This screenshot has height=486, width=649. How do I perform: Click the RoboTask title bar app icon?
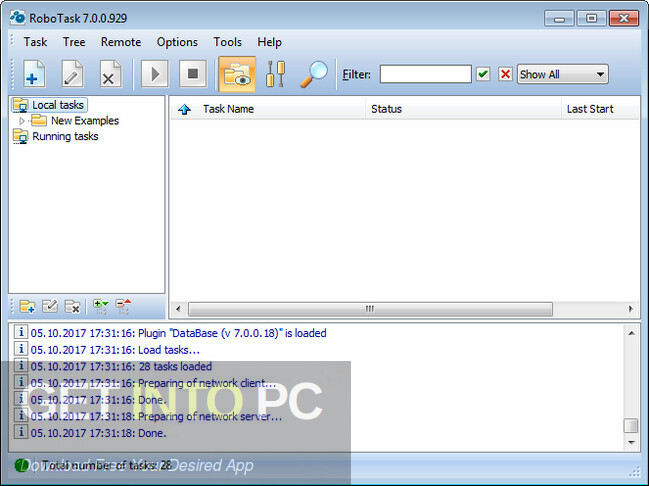[x=17, y=18]
